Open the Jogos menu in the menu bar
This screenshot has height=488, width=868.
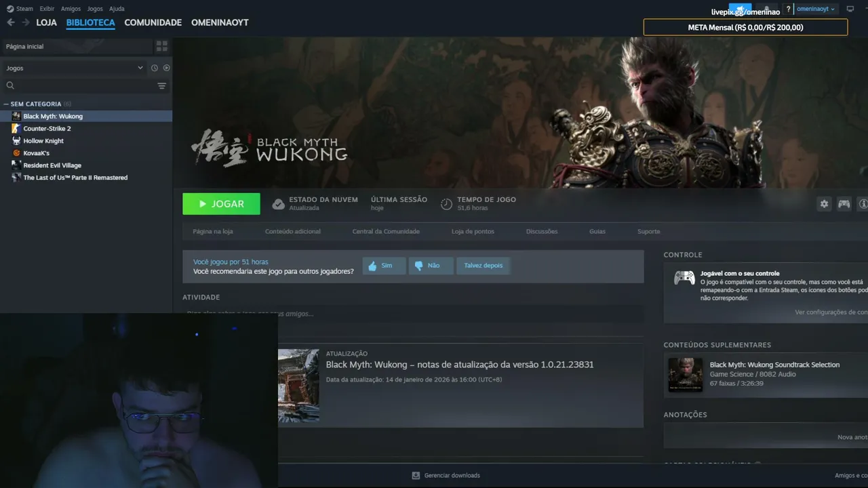pyautogui.click(x=95, y=9)
